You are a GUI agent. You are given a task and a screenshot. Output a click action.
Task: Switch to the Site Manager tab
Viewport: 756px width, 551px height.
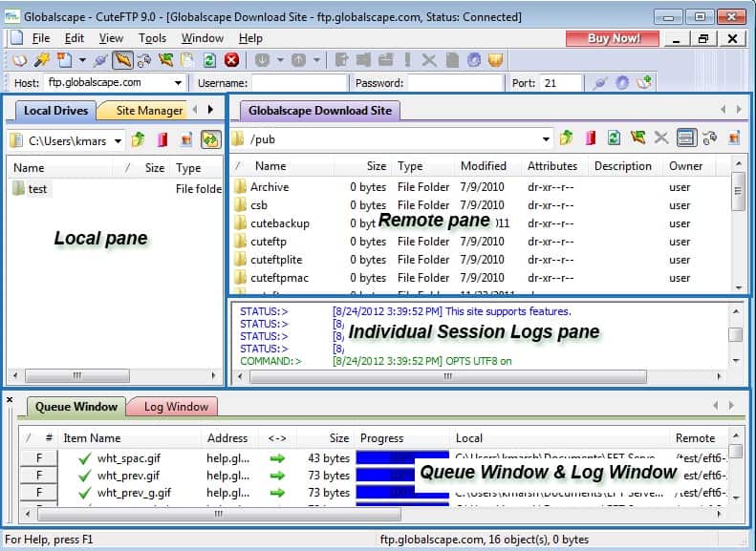tap(149, 111)
